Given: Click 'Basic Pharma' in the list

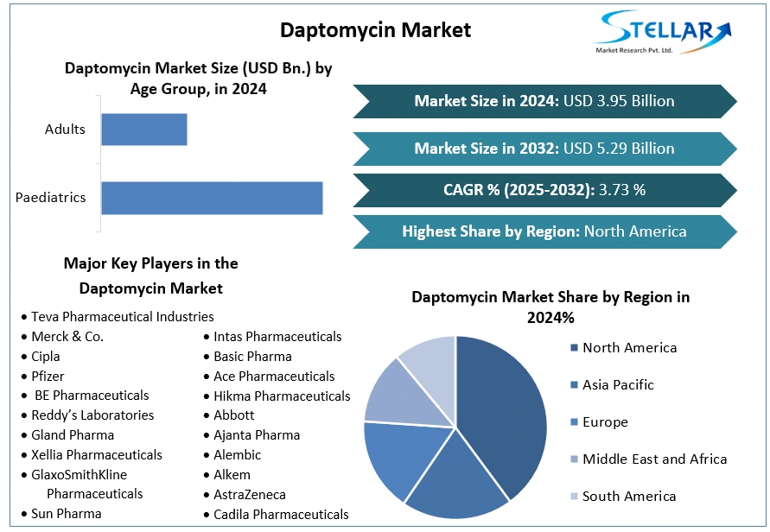Looking at the screenshot, I should [252, 357].
